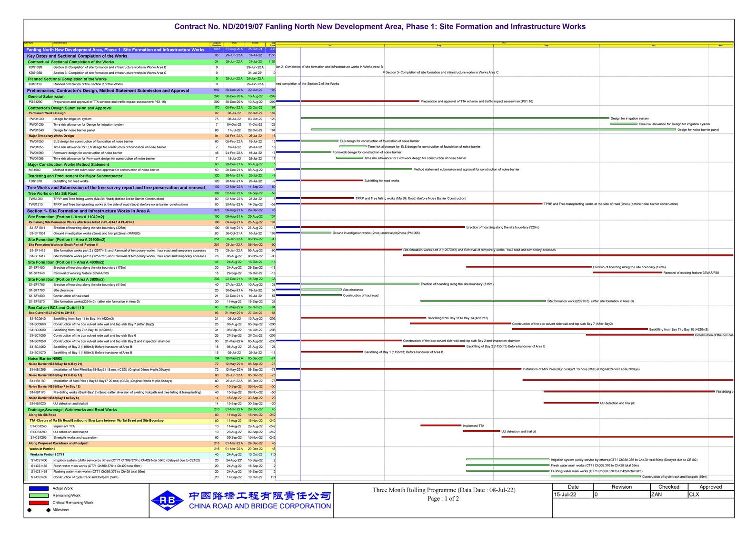Select activity row TWS1200
The image size is (756, 535).
coord(150,199)
